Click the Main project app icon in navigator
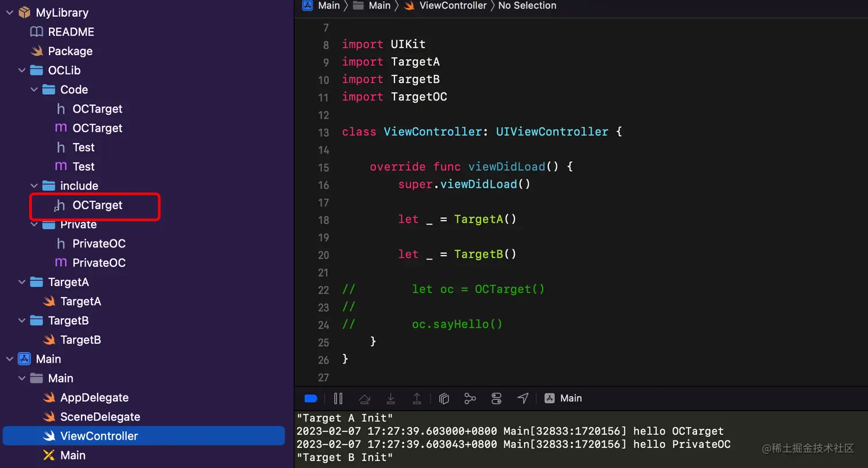Screen dimensions: 868x468 (24, 359)
